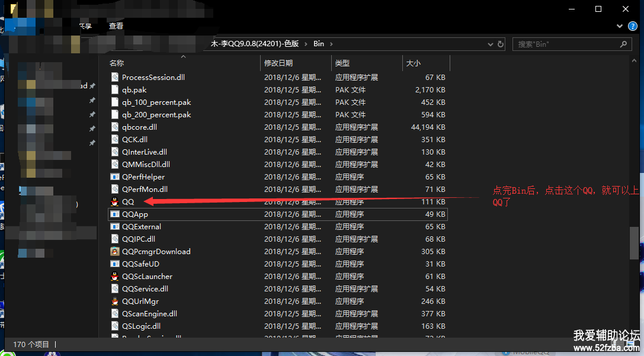Open the address bar history dropdown
Viewport: 644px width, 356px height.
click(490, 44)
